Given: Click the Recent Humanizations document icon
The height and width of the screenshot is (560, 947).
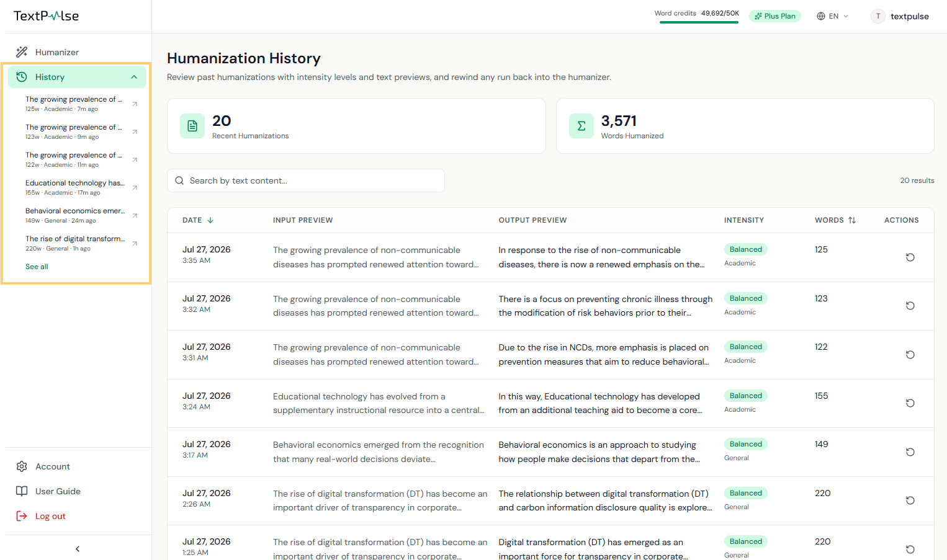Looking at the screenshot, I should pos(192,126).
